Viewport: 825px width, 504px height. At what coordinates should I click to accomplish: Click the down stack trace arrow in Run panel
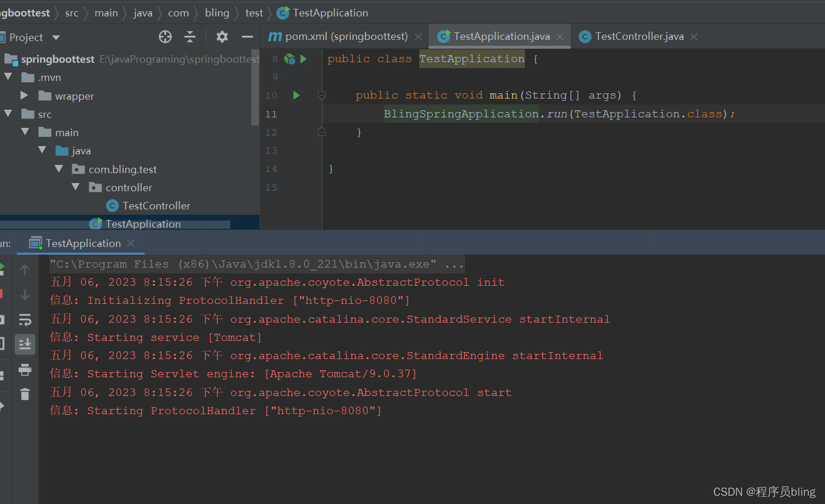pos(25,295)
